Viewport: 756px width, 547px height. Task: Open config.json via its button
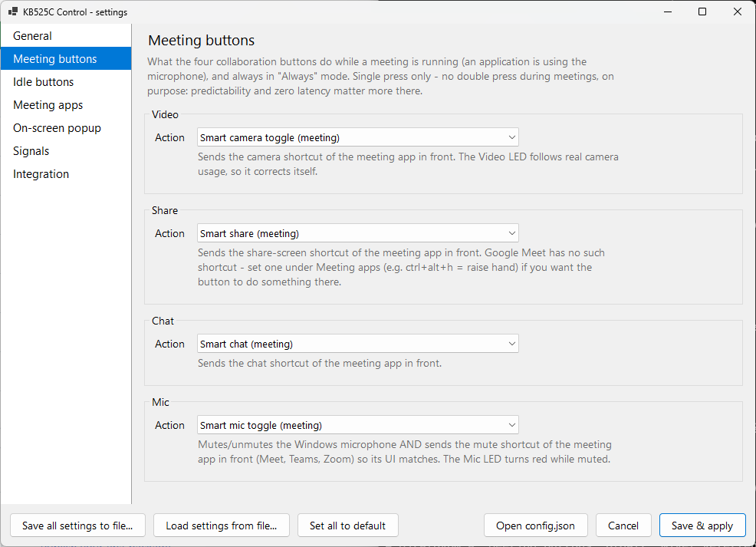[x=536, y=526]
